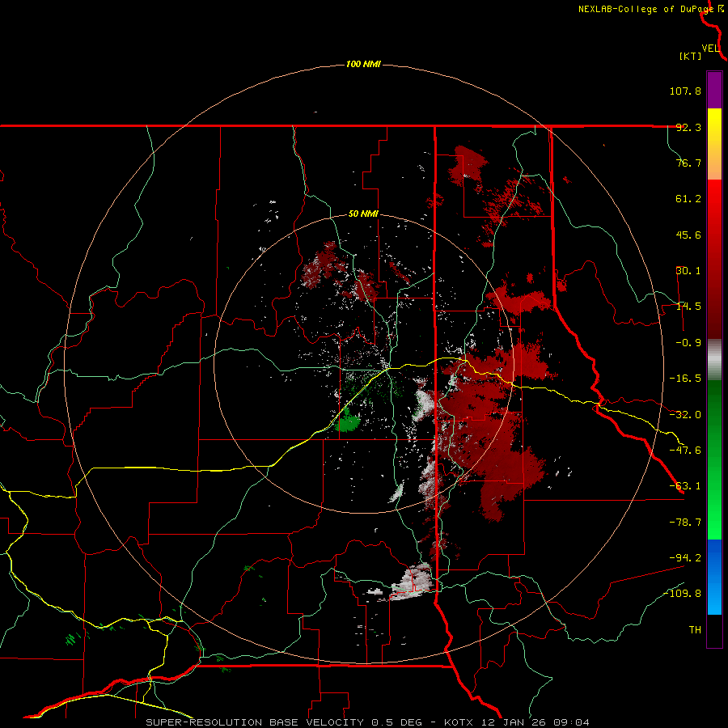The width and height of the screenshot is (728, 728).
Task: Select the 92.3 scale value
Action: [x=688, y=127]
